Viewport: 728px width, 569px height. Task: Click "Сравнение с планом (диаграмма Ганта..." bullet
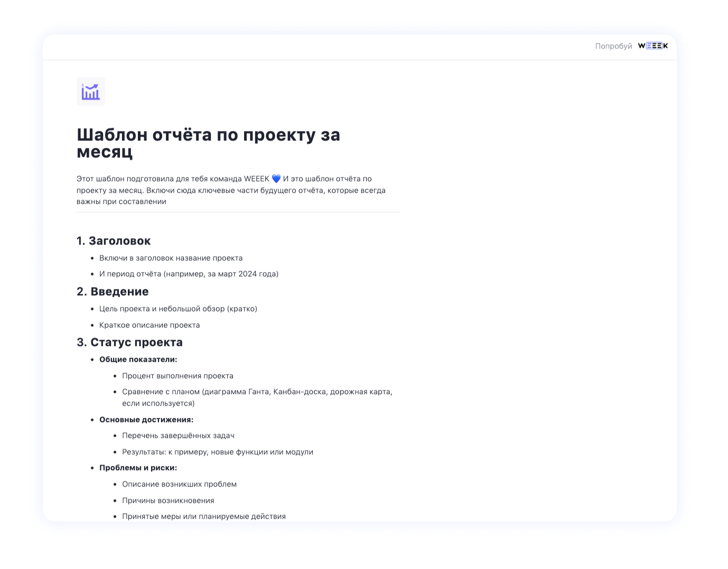[257, 398]
